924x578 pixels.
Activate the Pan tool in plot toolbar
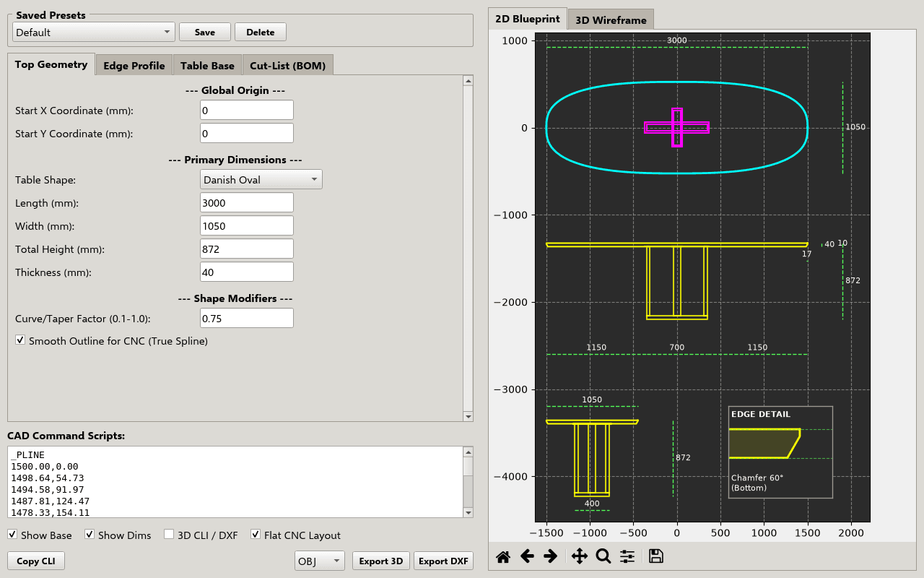[579, 556]
